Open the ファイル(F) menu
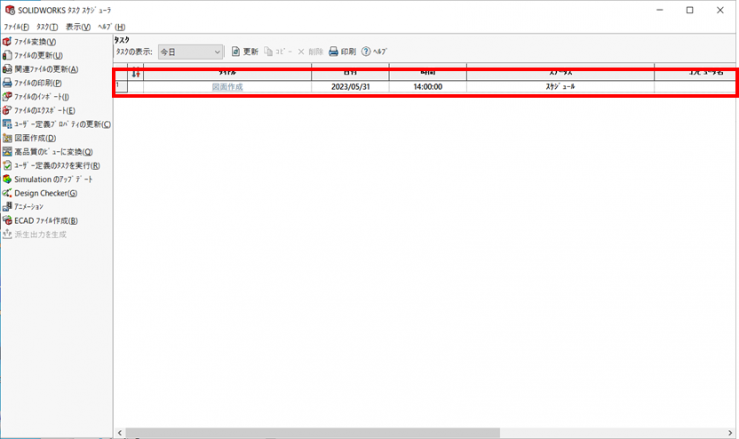 17,26
